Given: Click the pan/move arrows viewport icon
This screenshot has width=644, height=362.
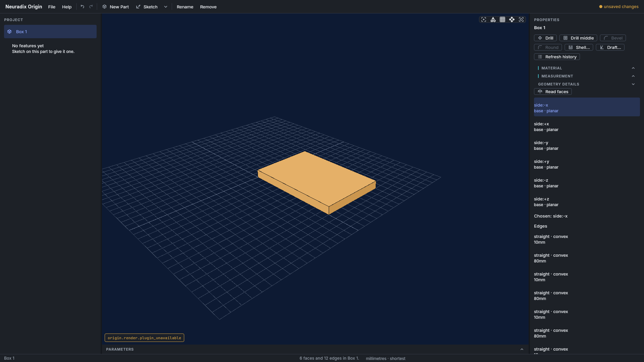Looking at the screenshot, I should (512, 19).
